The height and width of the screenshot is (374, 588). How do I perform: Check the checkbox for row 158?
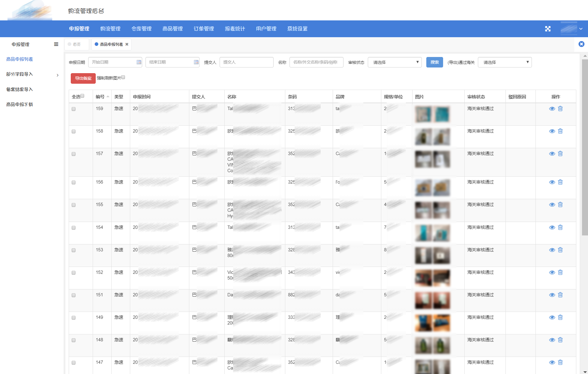click(73, 131)
